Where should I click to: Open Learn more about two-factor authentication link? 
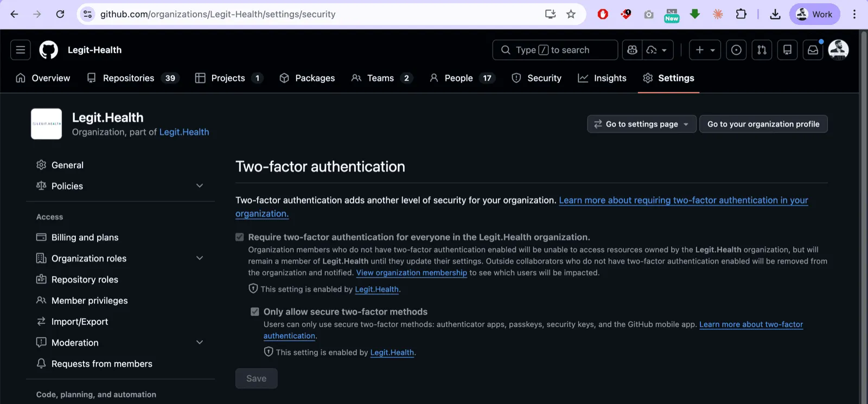click(751, 324)
